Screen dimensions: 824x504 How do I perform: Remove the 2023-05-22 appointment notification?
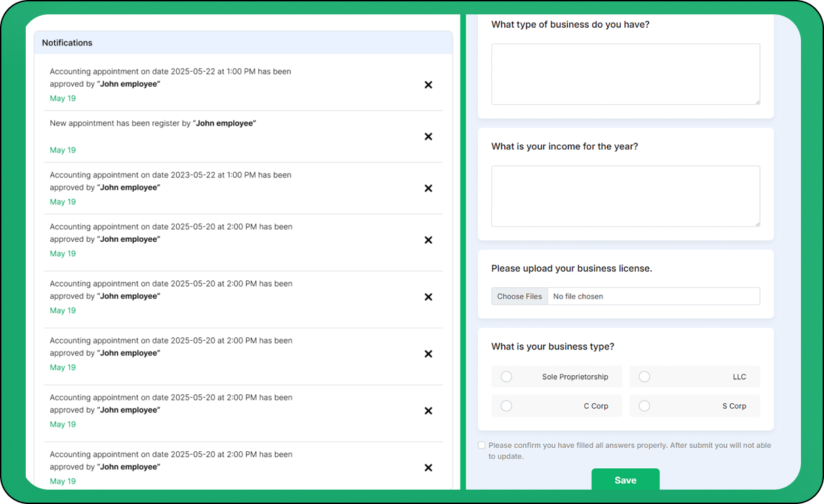(428, 188)
